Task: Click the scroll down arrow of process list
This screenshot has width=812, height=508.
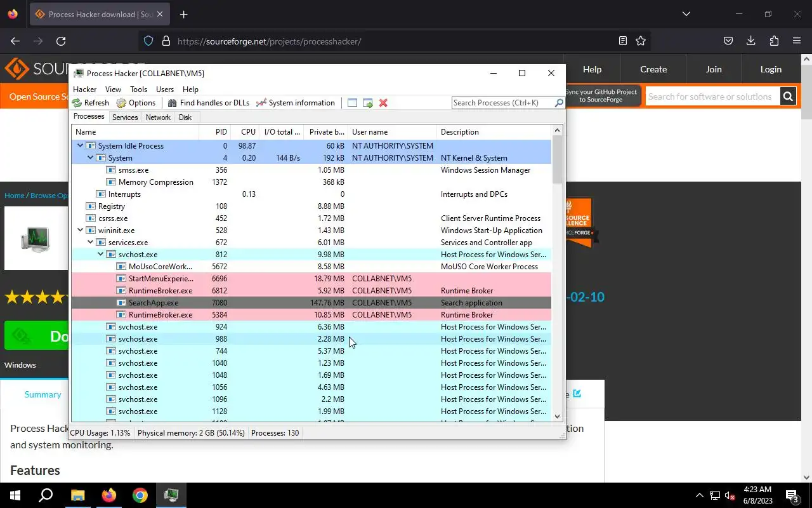Action: tap(558, 417)
